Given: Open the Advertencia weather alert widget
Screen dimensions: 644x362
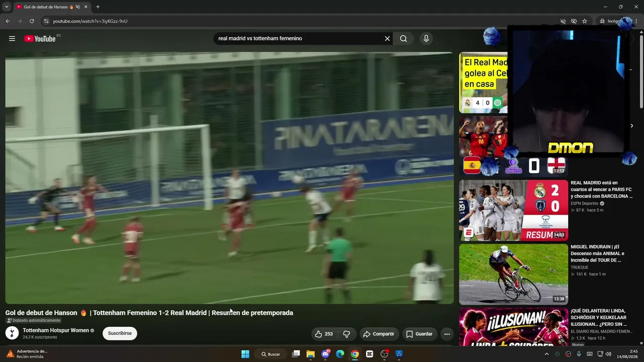Looking at the screenshot, I should (x=26, y=354).
